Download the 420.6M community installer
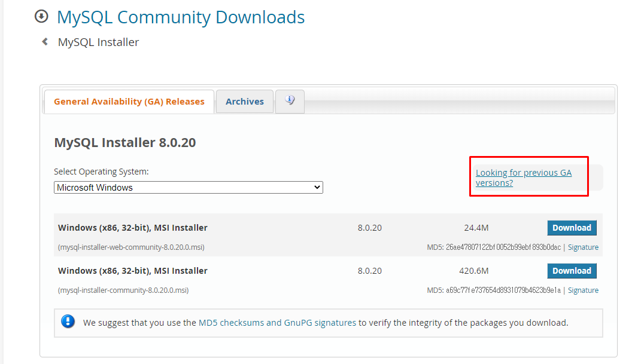Screen dimensions: 638x364 572,271
